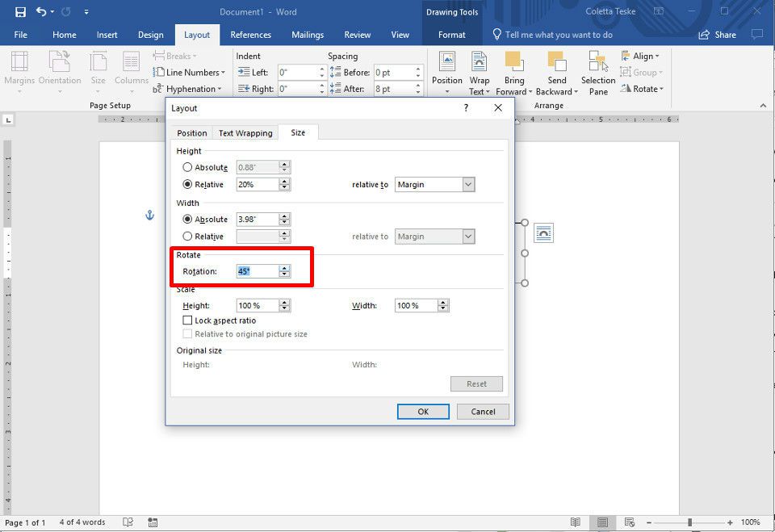Click the ruler tab selector icon
This screenshot has width=775, height=532.
[8, 119]
